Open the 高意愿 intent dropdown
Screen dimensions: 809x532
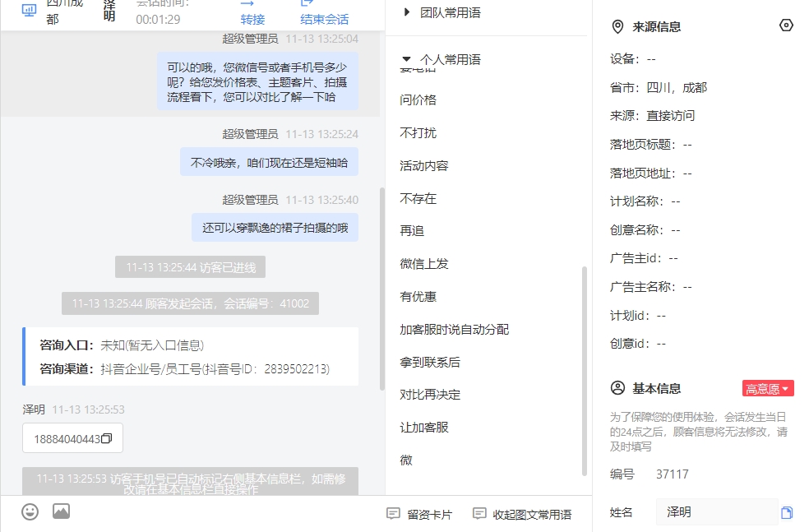click(768, 389)
